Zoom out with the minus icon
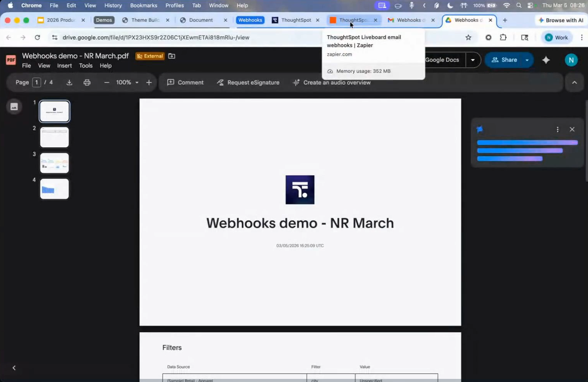The height and width of the screenshot is (382, 588). click(107, 82)
